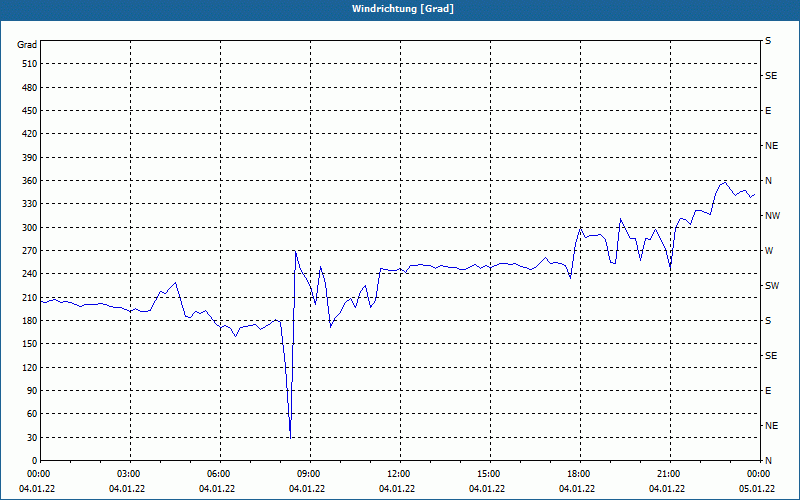Select the 'S' compass label on the 180 gridline
This screenshot has height=500, width=800.
768,321
